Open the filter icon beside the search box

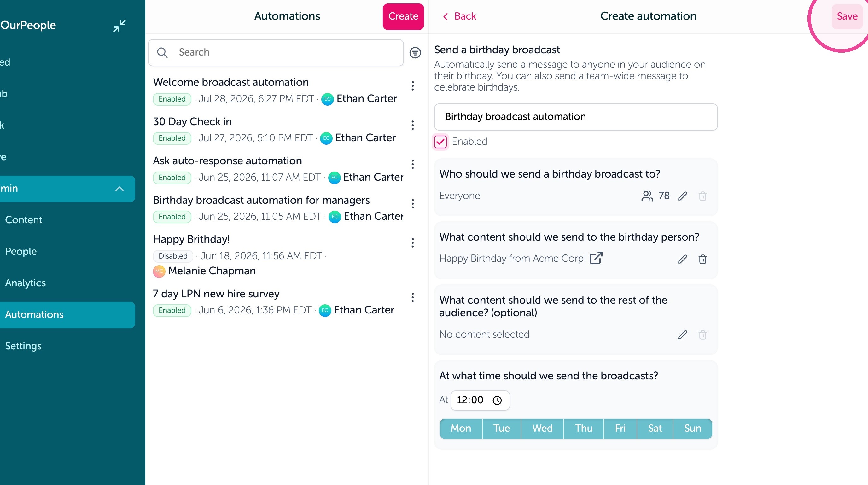(x=415, y=53)
